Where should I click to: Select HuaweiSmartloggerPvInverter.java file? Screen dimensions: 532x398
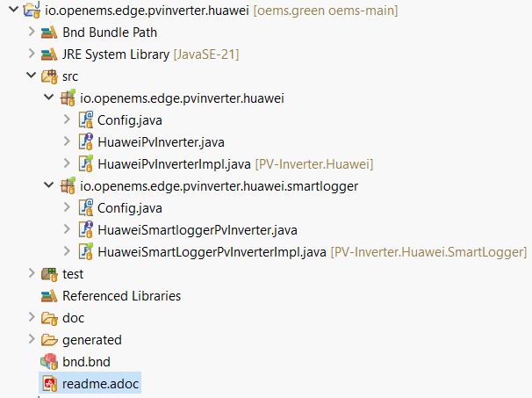(198, 229)
